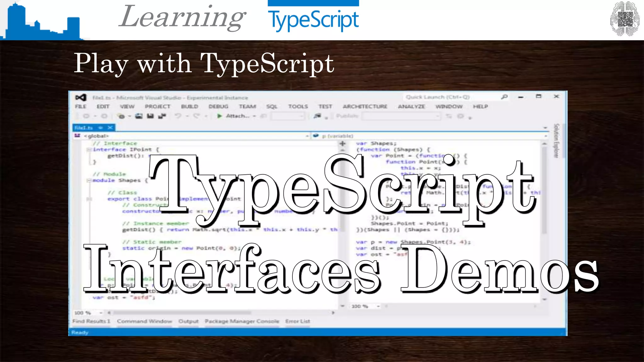Click the "Ready" status bar text
The image size is (644, 362).
click(x=80, y=332)
